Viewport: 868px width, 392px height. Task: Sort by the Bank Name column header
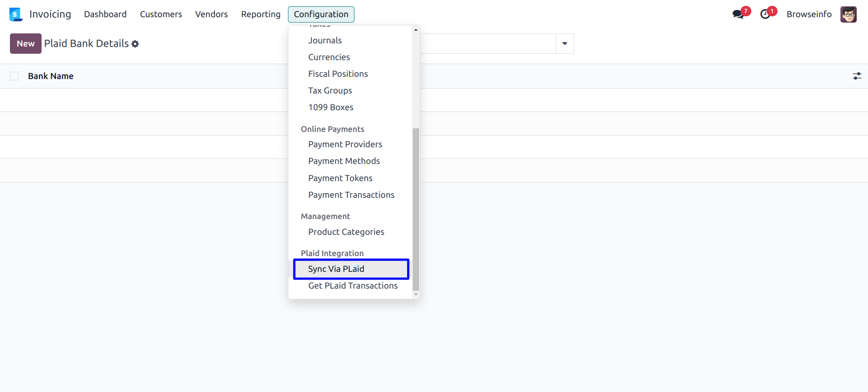coord(51,76)
